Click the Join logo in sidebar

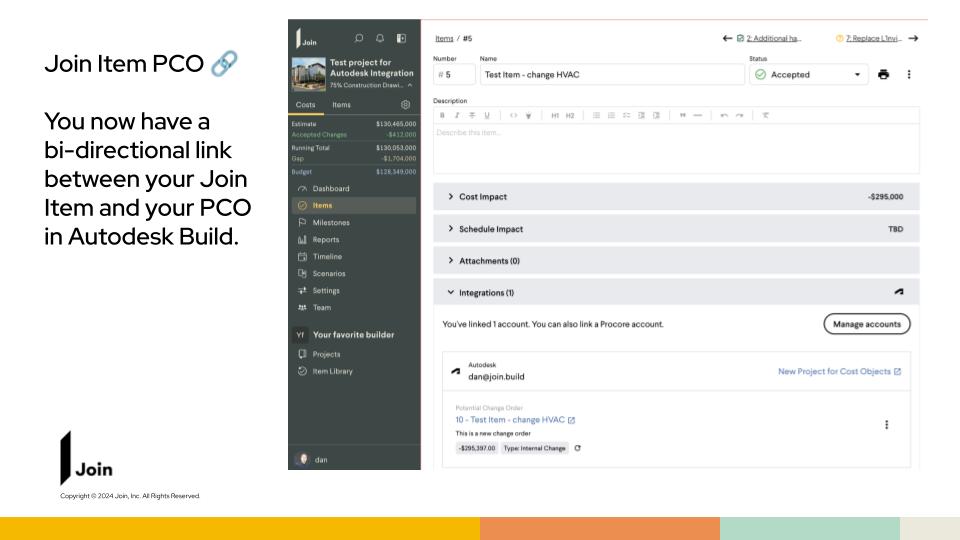coord(306,39)
